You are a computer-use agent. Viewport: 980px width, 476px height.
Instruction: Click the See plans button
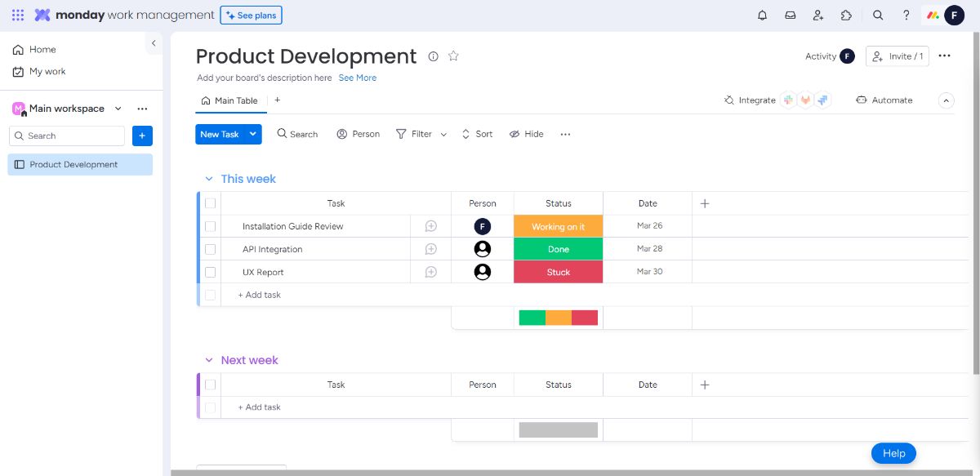251,15
